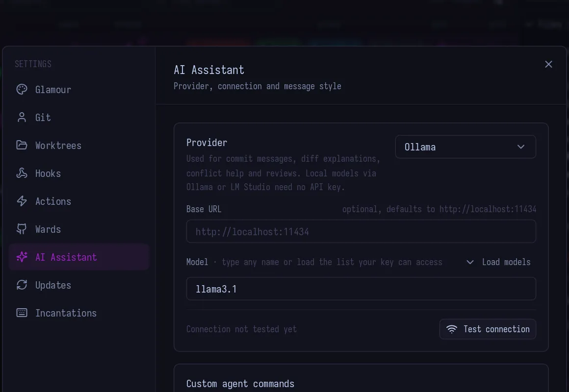Screen dimensions: 569x392
Task: Click the AI Assistant sparkles icon
Action: coord(22,257)
